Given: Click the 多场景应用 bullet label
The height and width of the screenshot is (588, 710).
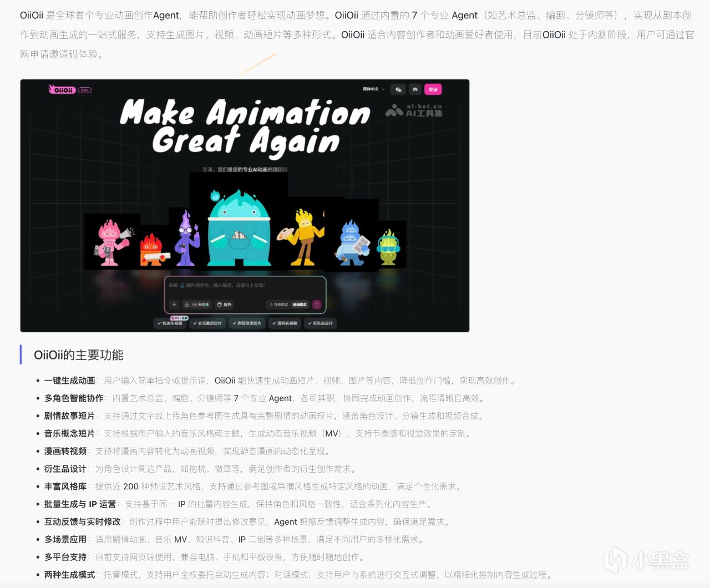Looking at the screenshot, I should 65,540.
